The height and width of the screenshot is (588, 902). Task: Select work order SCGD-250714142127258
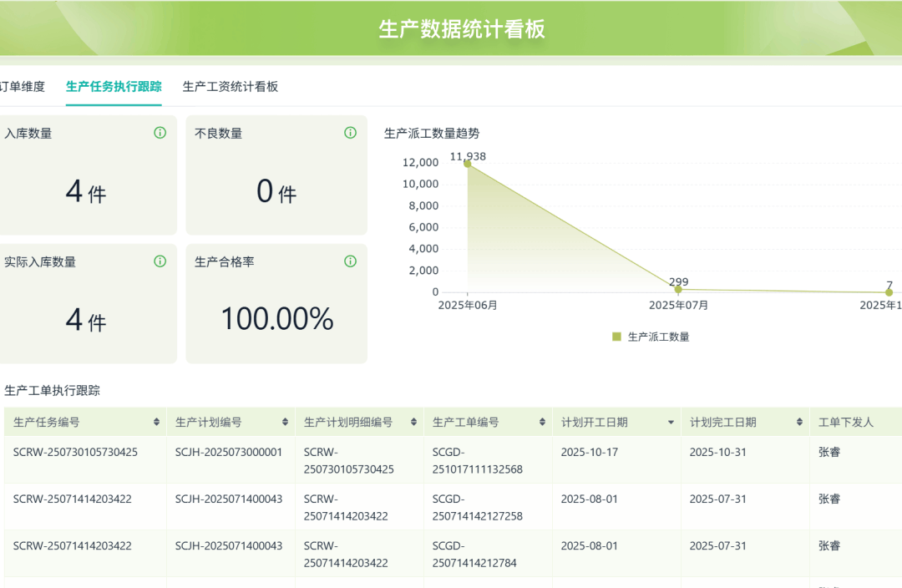[x=478, y=508]
